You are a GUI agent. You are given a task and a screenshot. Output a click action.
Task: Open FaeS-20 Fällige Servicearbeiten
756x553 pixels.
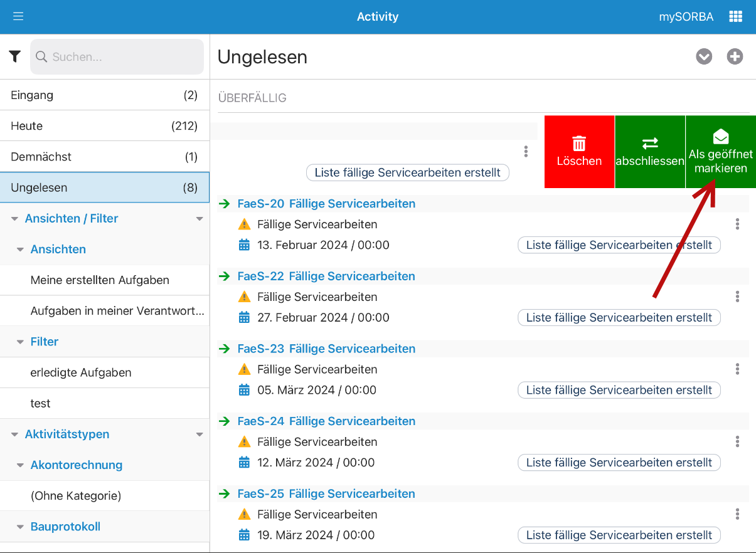click(326, 204)
